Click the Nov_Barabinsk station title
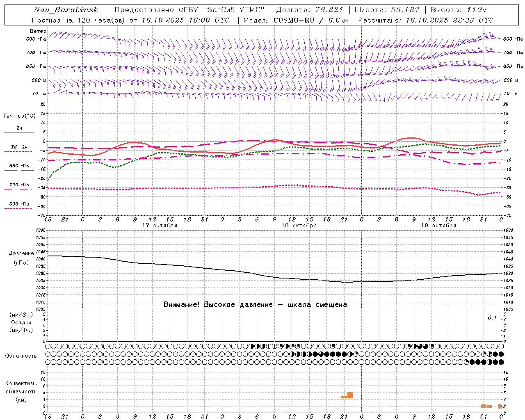 pyautogui.click(x=66, y=10)
